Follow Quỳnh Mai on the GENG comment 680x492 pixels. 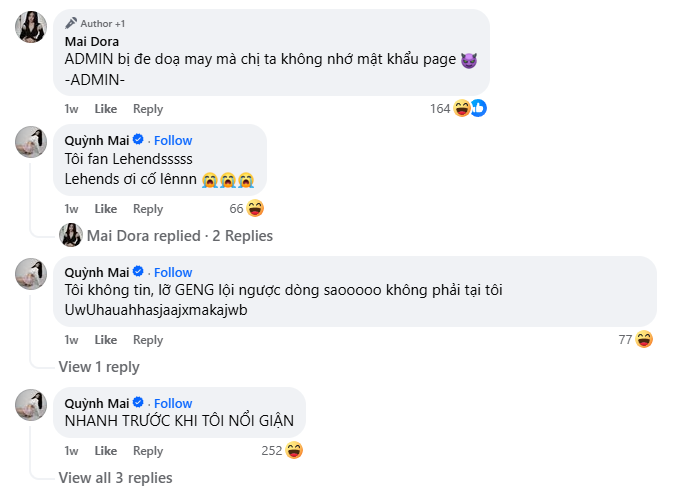tap(173, 272)
